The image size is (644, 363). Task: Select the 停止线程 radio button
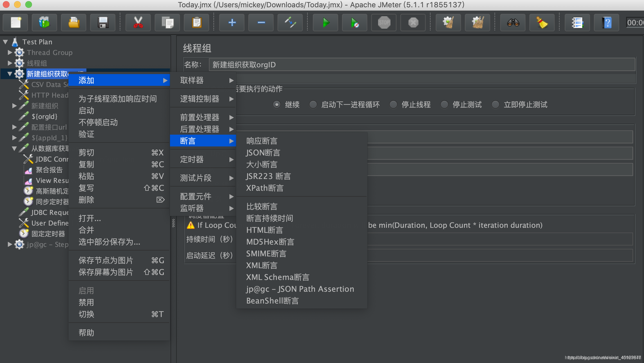pyautogui.click(x=393, y=105)
